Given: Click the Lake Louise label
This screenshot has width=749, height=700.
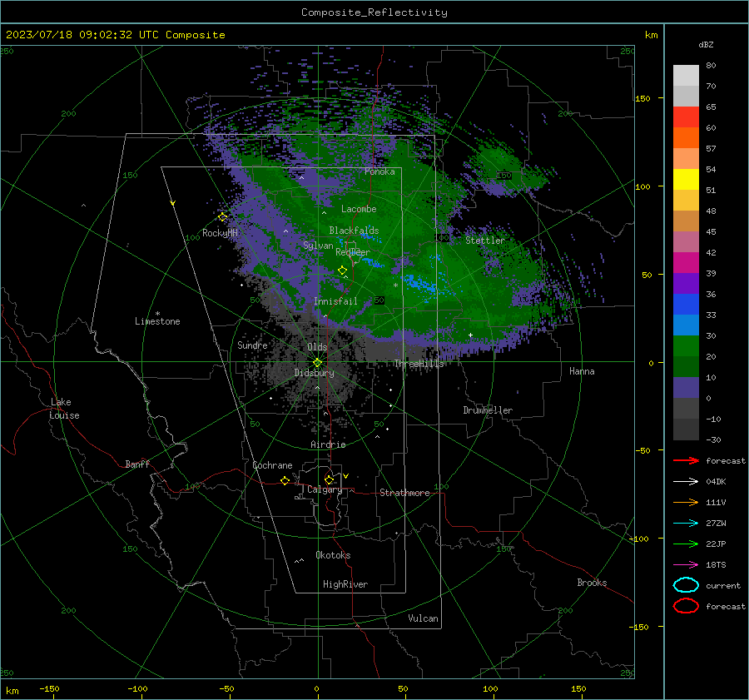Looking at the screenshot, I should pyautogui.click(x=65, y=409).
